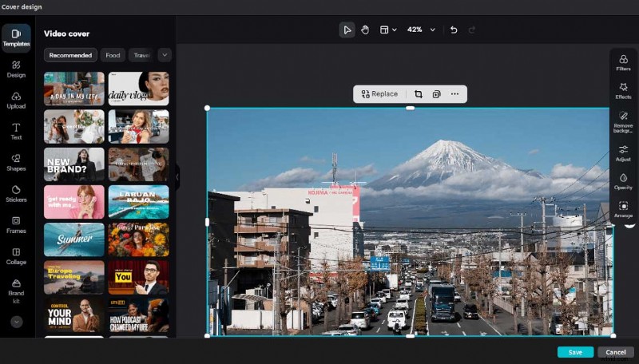
Task: Select the Shapes tool in sidebar
Action: pyautogui.click(x=16, y=162)
